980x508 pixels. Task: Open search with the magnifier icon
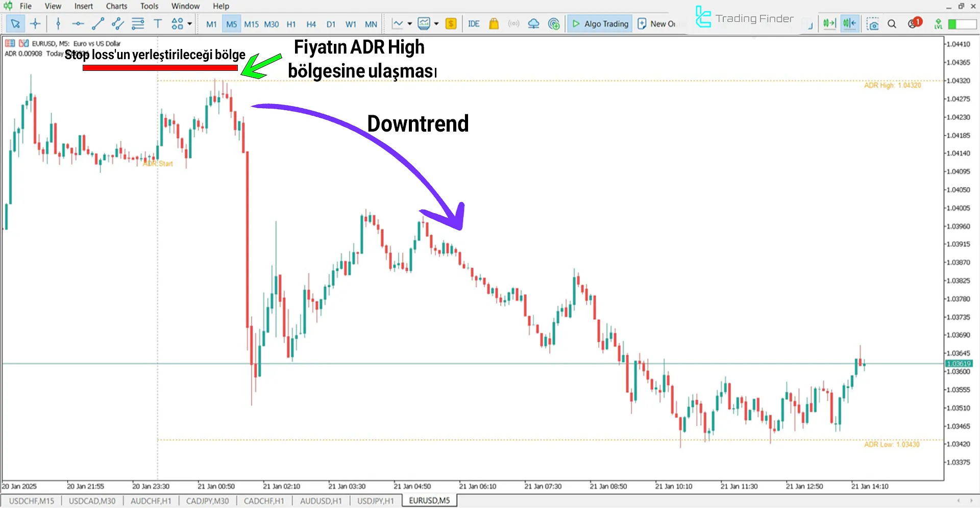(892, 23)
